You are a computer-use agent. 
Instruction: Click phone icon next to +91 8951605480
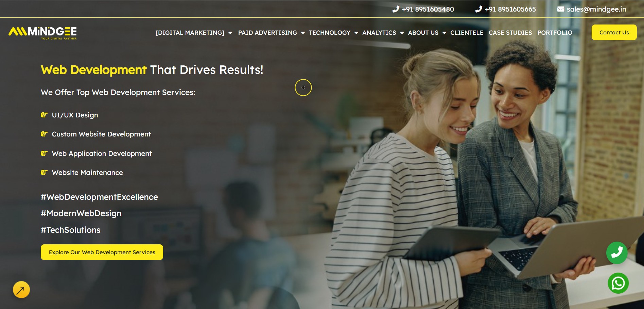pyautogui.click(x=396, y=9)
